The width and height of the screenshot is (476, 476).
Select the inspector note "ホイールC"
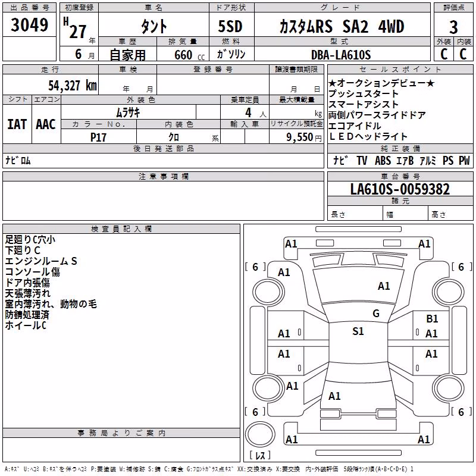pos(26,325)
